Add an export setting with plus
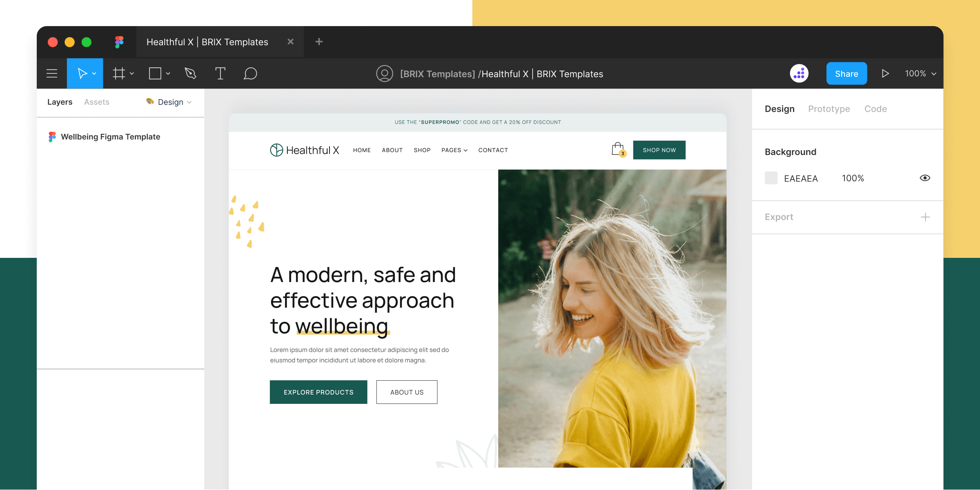 pyautogui.click(x=925, y=217)
